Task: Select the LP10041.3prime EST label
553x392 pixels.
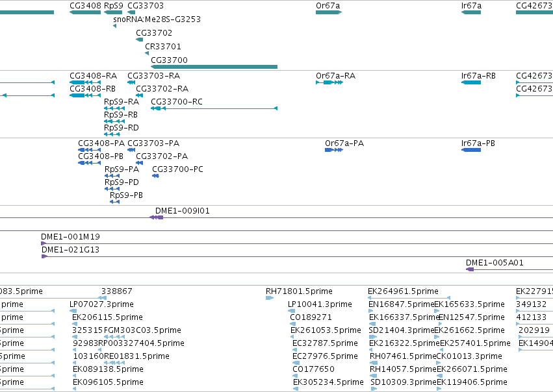Action: point(320,304)
